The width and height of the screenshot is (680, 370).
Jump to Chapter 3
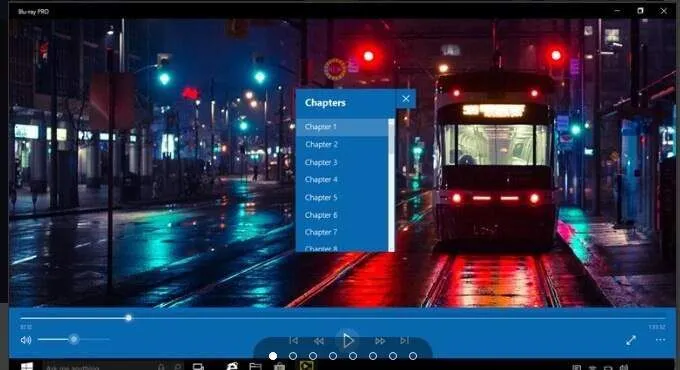coord(342,162)
